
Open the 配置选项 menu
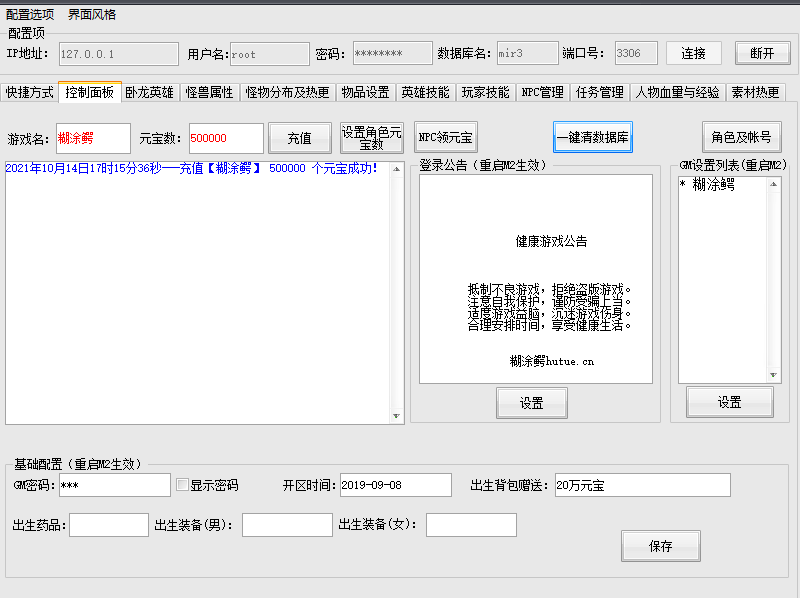30,14
